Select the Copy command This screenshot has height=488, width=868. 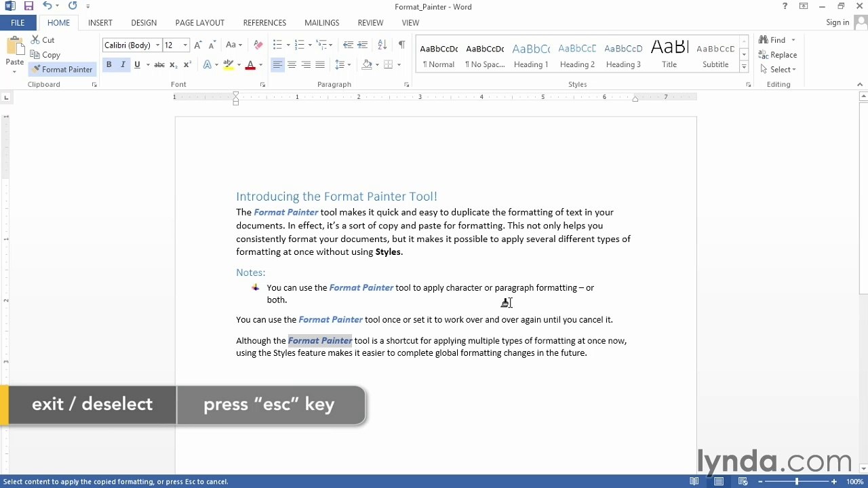pyautogui.click(x=45, y=55)
